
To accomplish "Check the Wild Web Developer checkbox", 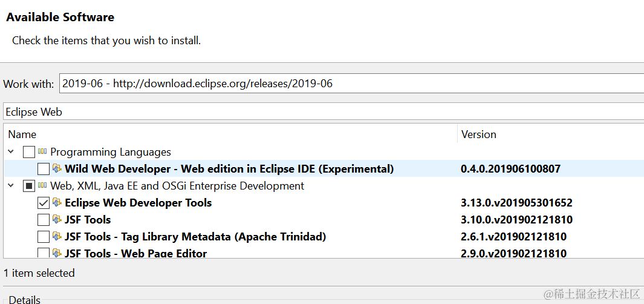I will coord(43,169).
